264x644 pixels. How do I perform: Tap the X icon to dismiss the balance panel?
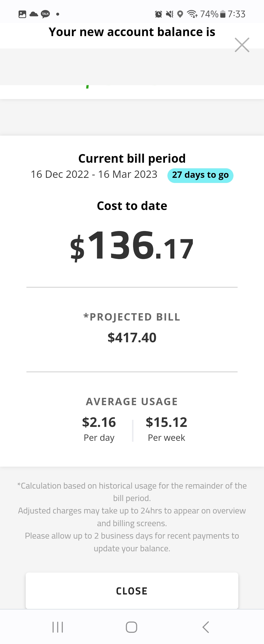click(242, 45)
